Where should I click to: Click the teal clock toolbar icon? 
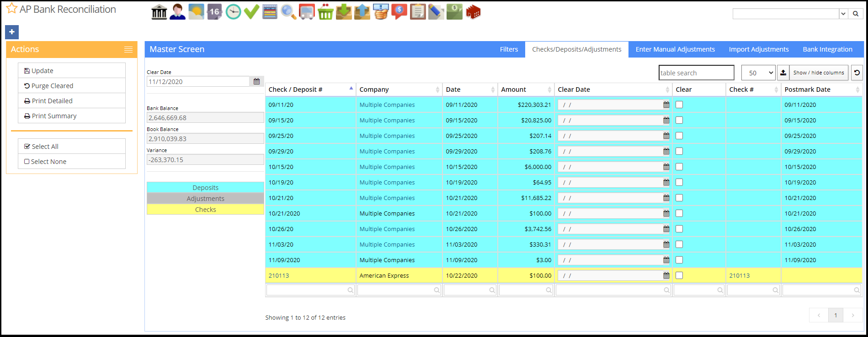[x=233, y=12]
